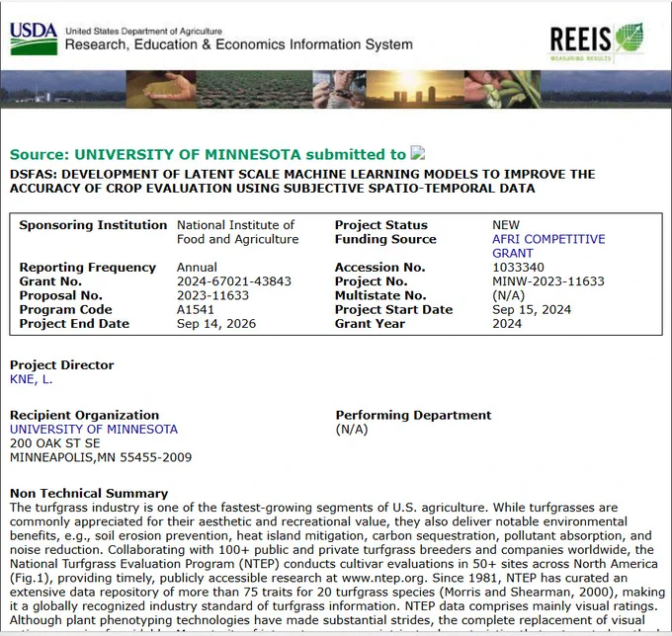The height and width of the screenshot is (636, 672).
Task: Click the DSFAS project title heading
Action: click(x=302, y=181)
